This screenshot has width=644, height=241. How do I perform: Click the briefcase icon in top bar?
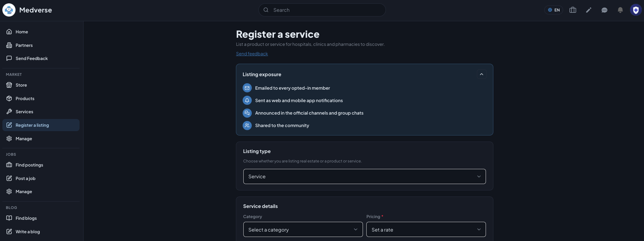coord(573,10)
